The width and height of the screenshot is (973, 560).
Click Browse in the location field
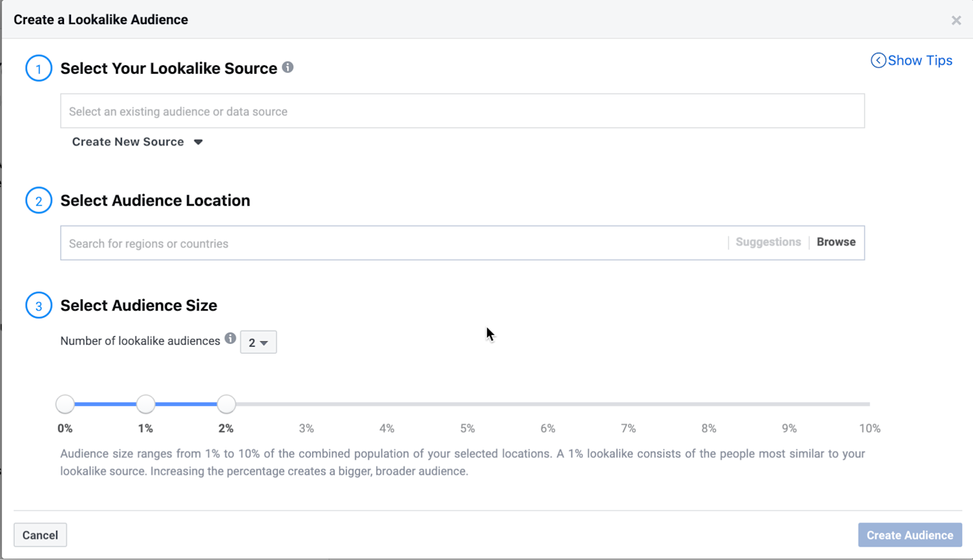tap(836, 242)
